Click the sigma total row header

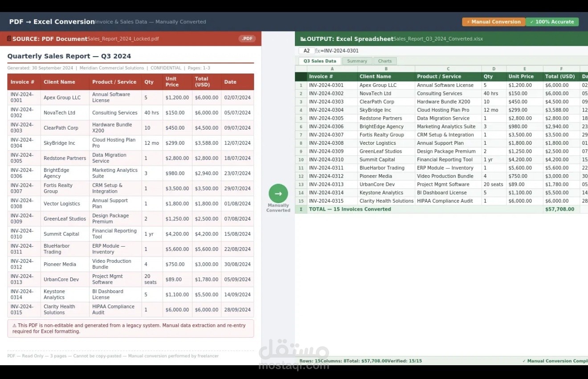click(x=301, y=209)
